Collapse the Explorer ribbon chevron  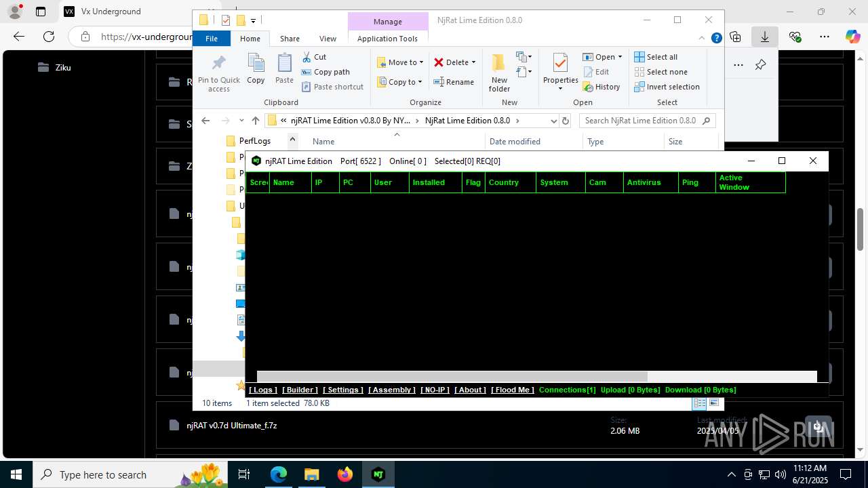703,38
